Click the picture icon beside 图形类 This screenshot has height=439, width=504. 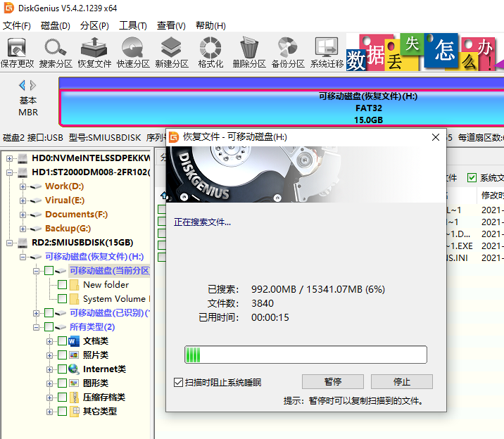[x=74, y=383]
